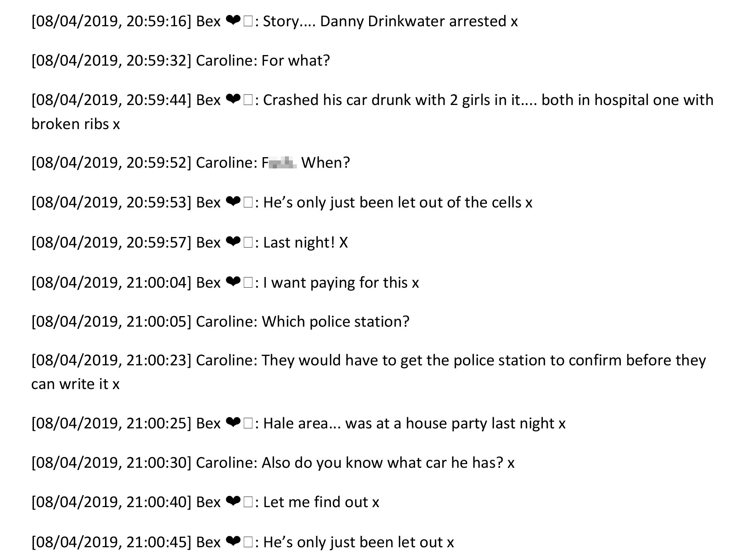Click the timestamp 21:00:40
747x560 pixels.
156,502
